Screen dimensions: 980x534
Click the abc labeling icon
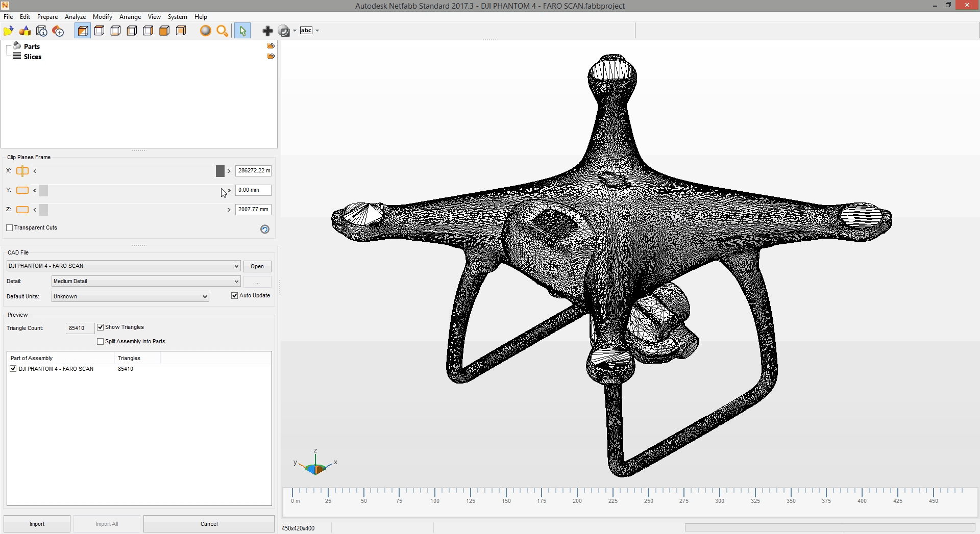(306, 31)
